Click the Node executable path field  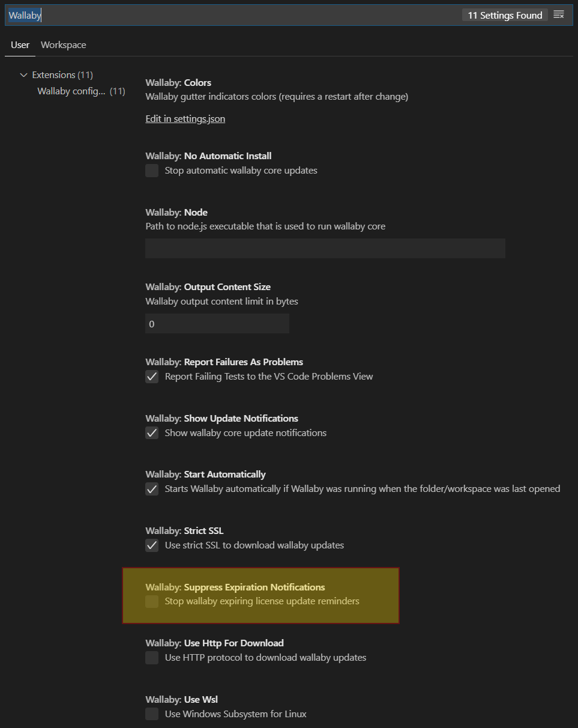(x=325, y=248)
